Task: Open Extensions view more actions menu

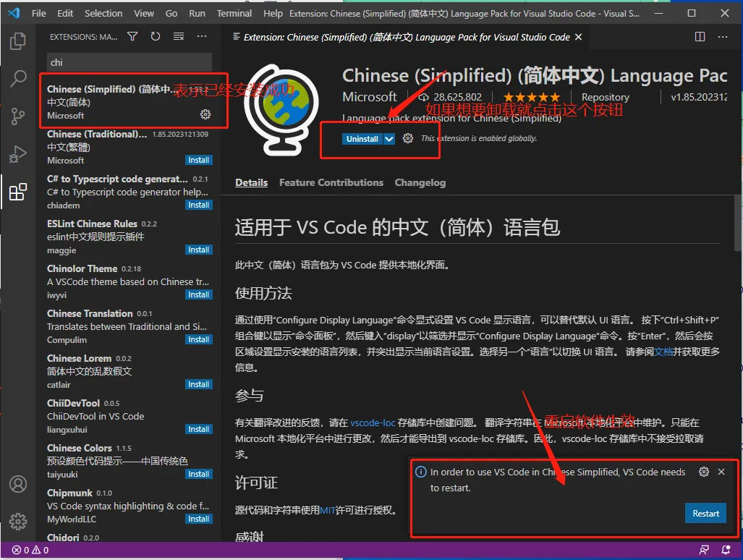Action: [202, 36]
